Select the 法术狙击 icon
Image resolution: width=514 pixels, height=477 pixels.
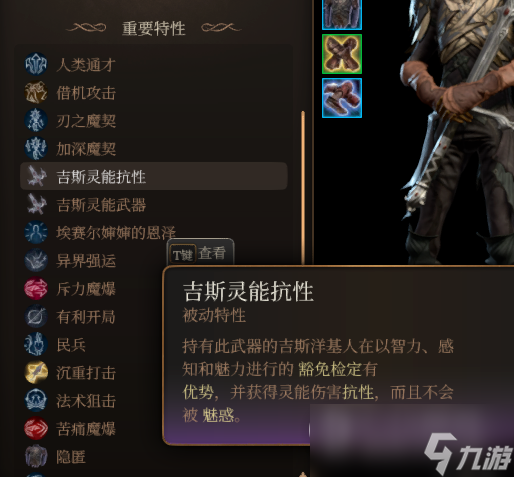[36, 400]
